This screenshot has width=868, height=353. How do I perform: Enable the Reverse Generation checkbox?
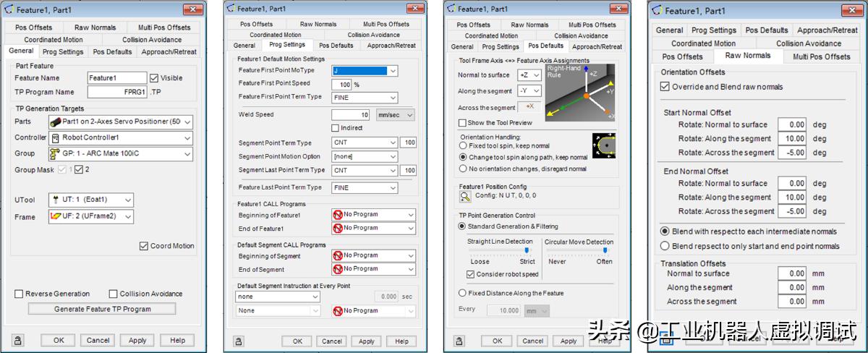[19, 294]
